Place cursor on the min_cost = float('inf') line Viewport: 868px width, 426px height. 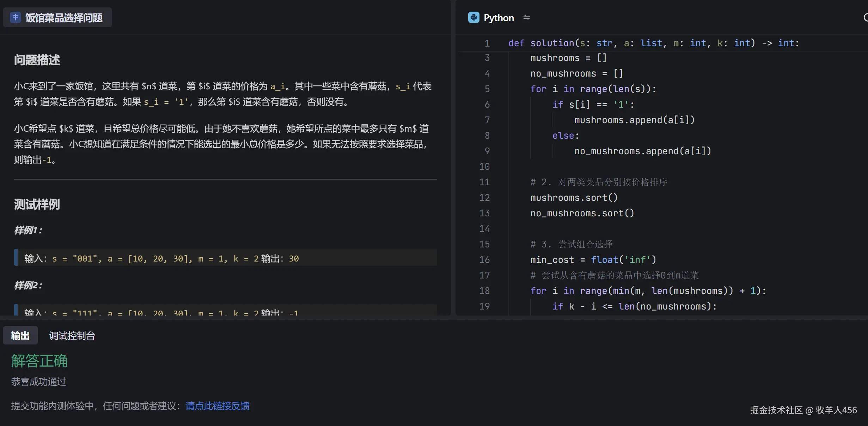[x=592, y=260]
